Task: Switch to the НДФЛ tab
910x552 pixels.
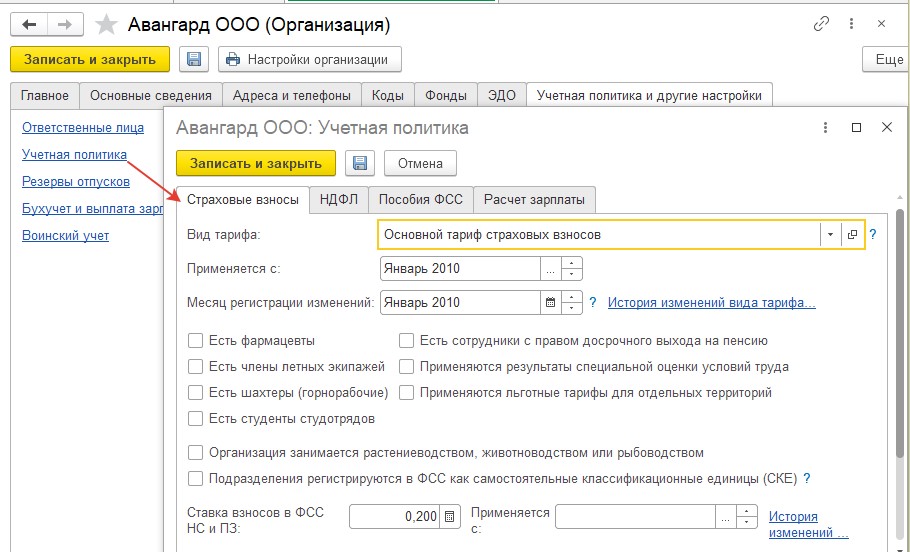Action: [339, 200]
